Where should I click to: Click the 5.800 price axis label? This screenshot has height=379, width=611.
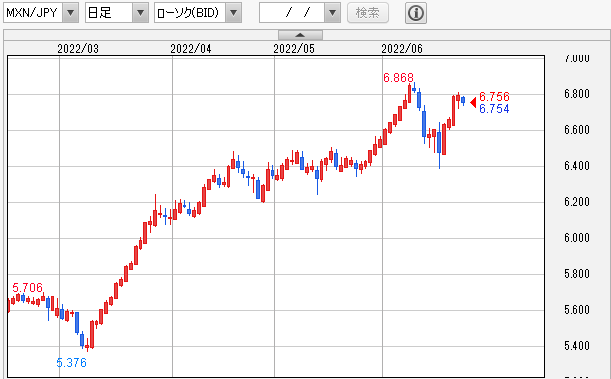point(577,273)
